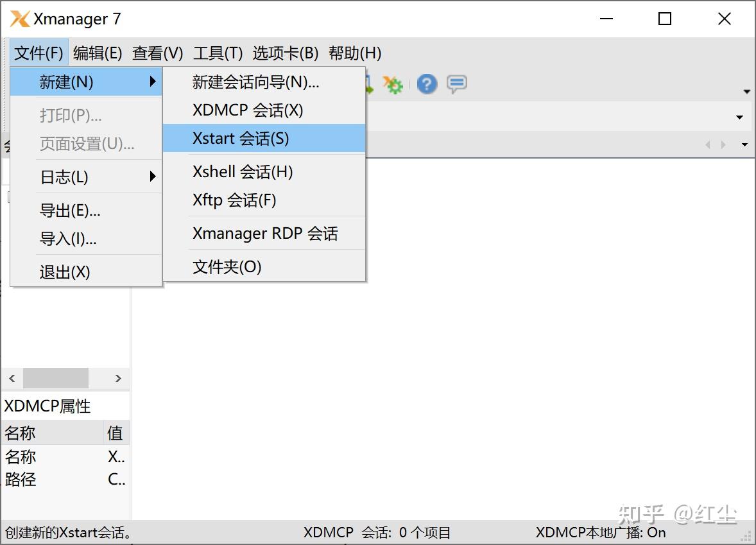Viewport: 756px width, 545px height.
Task: Choose Xmanager RDP 会话 from the submenu
Action: click(265, 233)
